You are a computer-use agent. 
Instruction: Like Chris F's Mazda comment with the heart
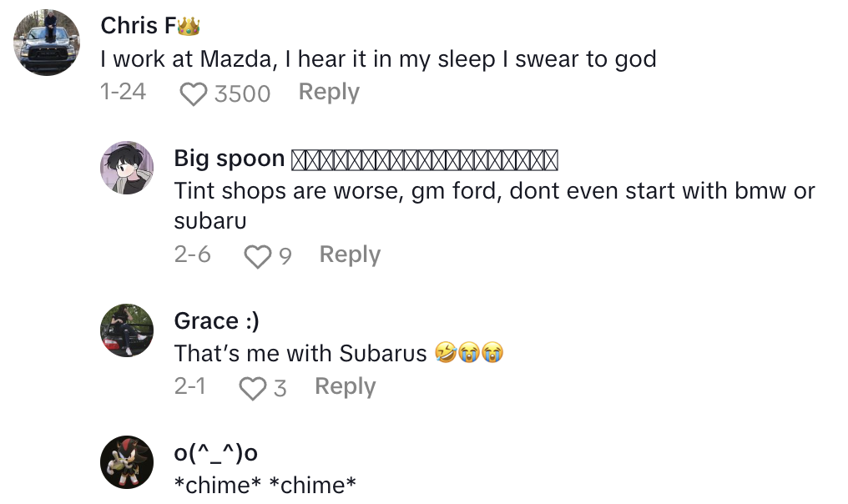pos(194,93)
